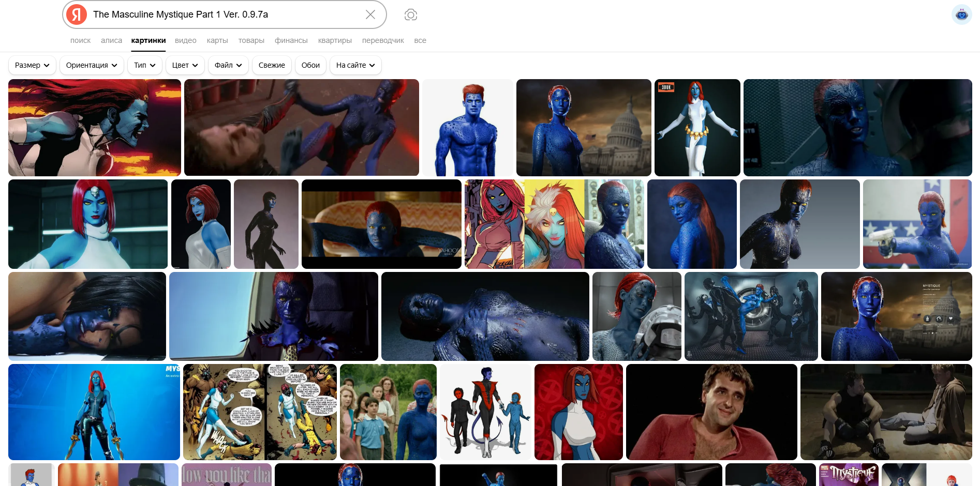Open the animated Mystique with skull headpiece
The height and width of the screenshot is (486, 980).
[x=88, y=224]
